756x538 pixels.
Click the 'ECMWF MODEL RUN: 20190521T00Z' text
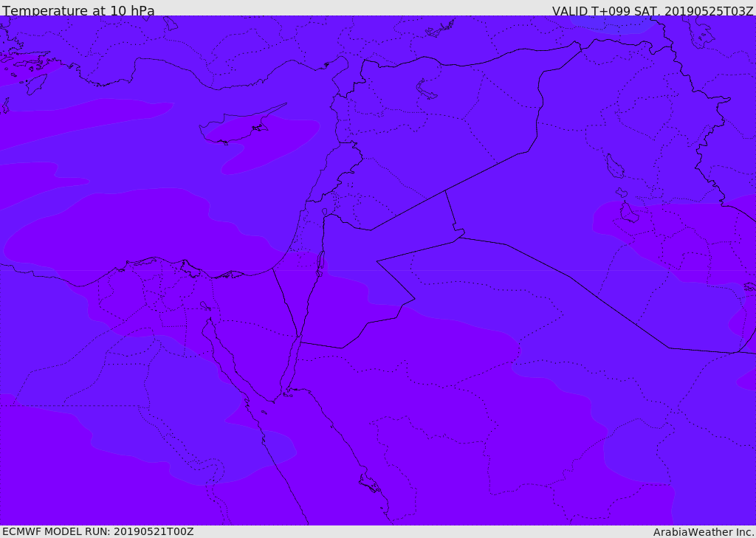point(98,532)
